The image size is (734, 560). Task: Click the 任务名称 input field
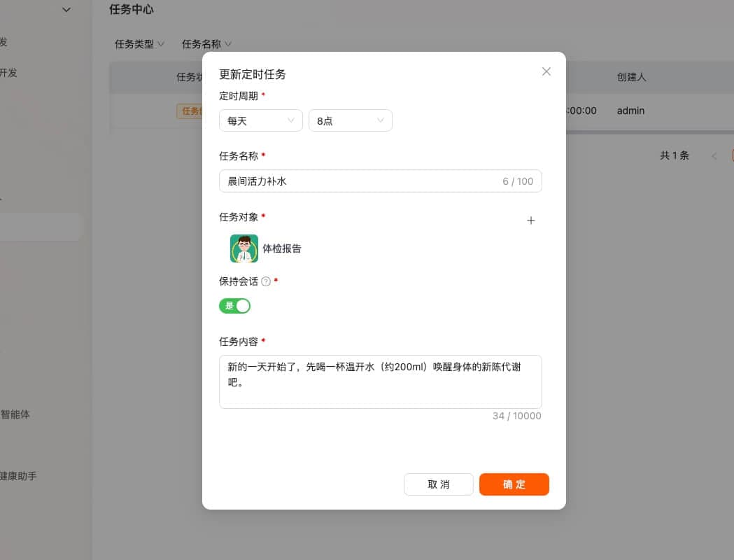(380, 181)
